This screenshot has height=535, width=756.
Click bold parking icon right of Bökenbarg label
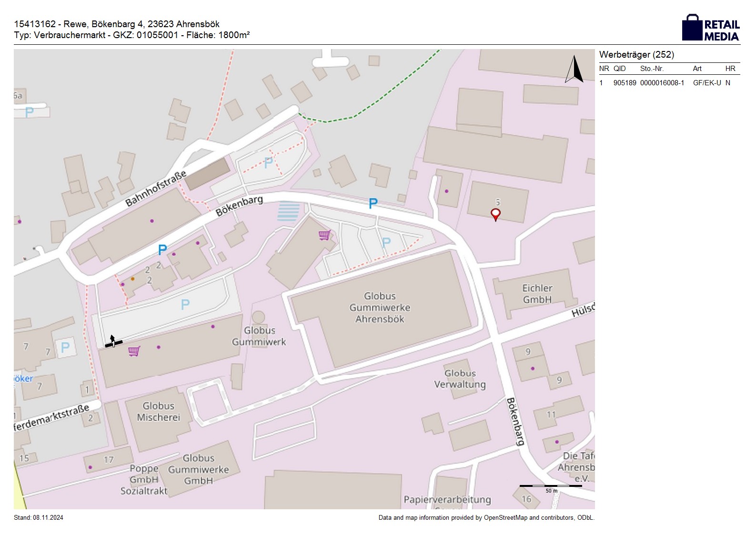pyautogui.click(x=373, y=204)
